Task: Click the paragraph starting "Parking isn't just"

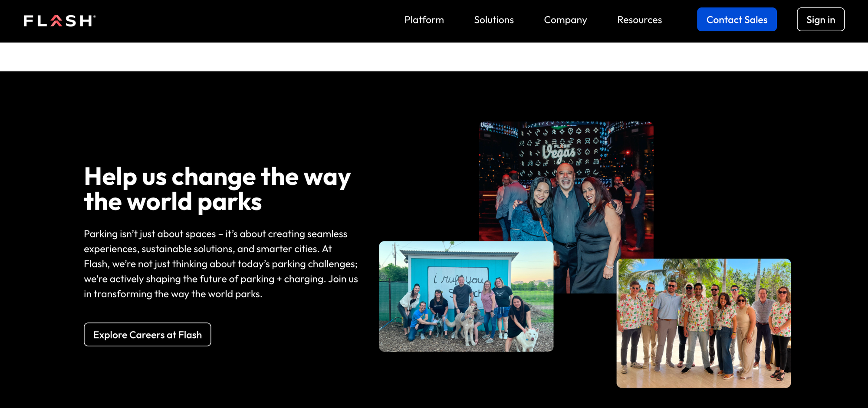Action: coord(220,264)
